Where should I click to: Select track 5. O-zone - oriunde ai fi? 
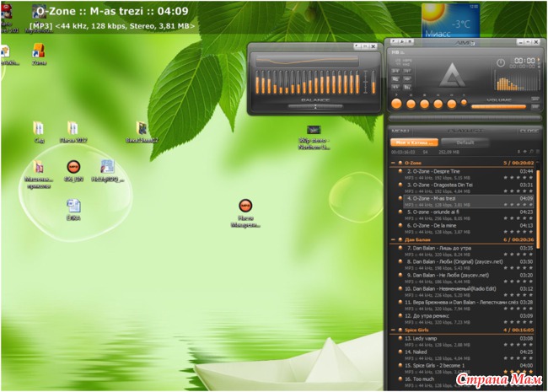point(468,215)
